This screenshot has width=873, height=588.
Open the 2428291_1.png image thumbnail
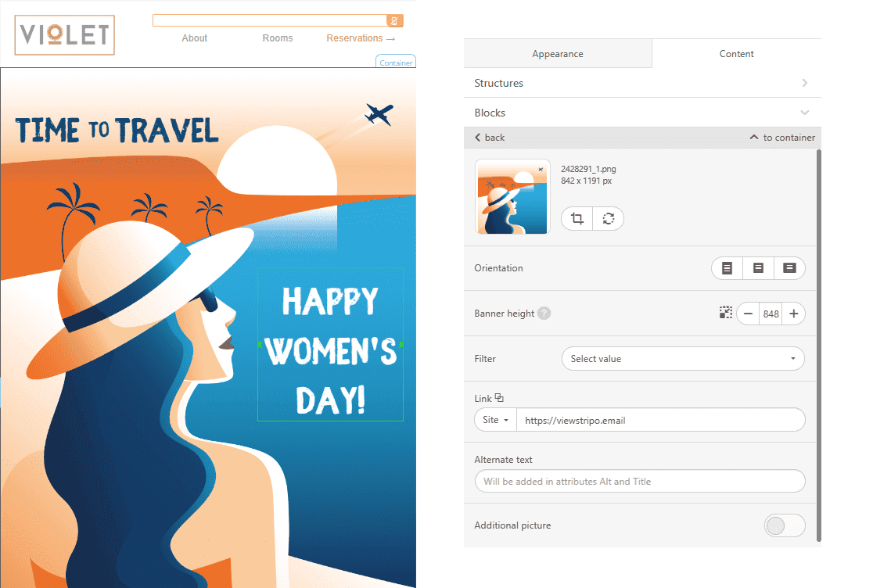(512, 196)
